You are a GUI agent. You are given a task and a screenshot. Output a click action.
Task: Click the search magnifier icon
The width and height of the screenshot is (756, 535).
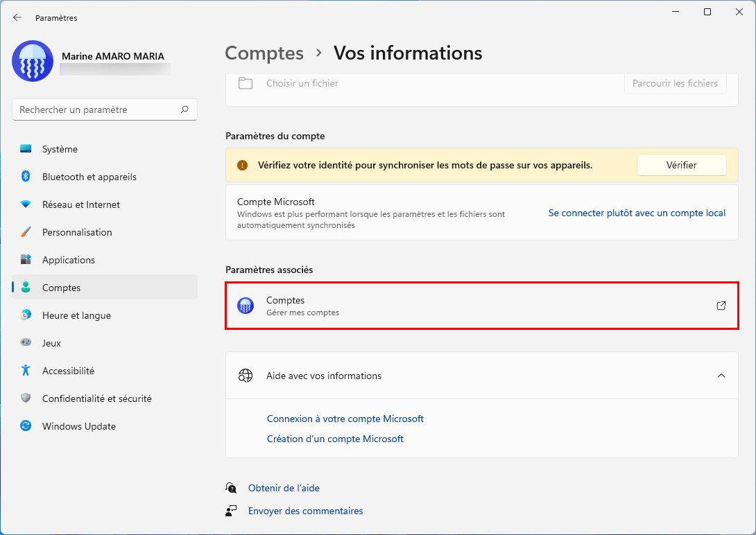click(x=184, y=109)
